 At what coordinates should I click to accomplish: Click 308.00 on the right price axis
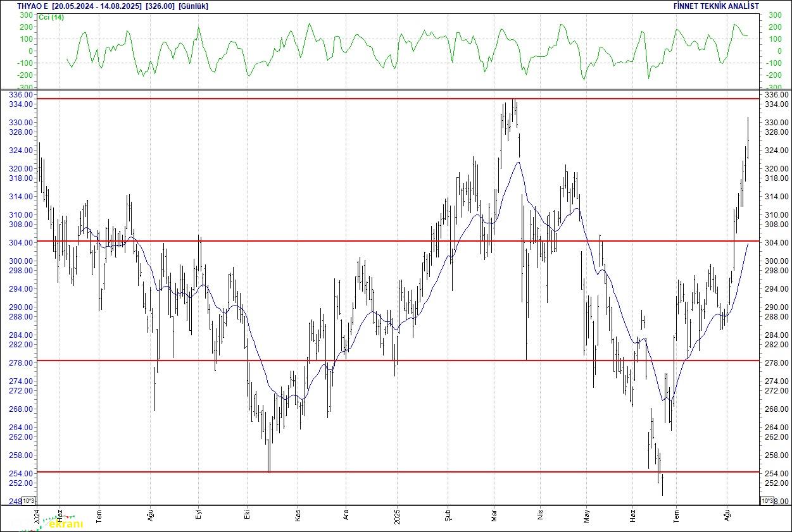pyautogui.click(x=777, y=225)
